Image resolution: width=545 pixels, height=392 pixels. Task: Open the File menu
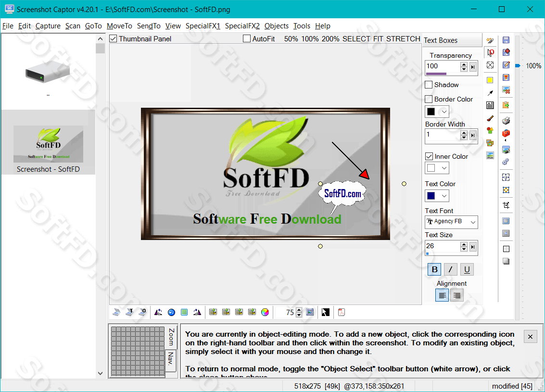(8, 26)
